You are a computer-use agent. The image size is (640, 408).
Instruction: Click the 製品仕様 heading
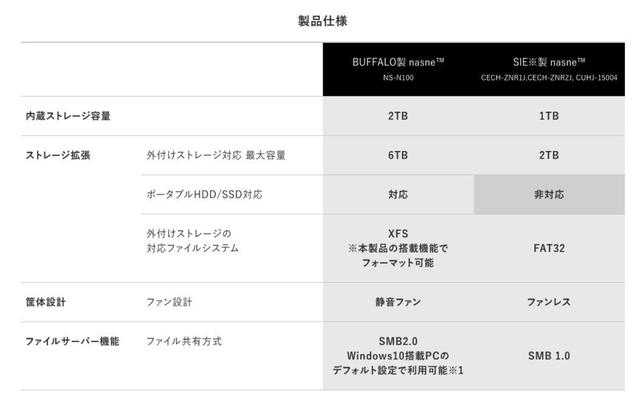(x=322, y=21)
